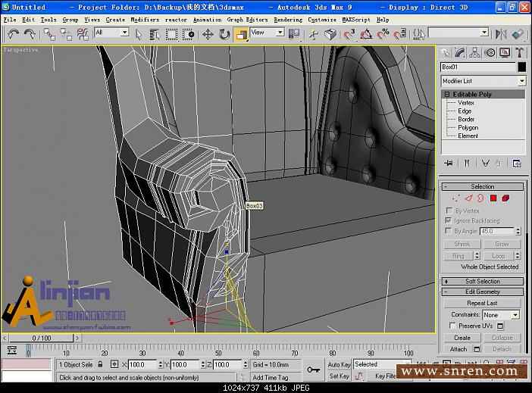Toggle the Angle Snap icon
This screenshot has height=393, width=532.
[x=366, y=34]
